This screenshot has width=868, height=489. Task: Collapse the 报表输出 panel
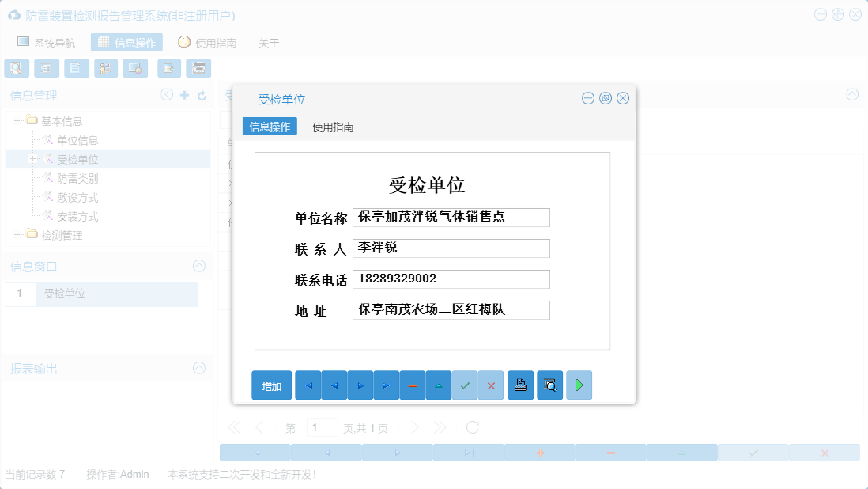(x=198, y=368)
